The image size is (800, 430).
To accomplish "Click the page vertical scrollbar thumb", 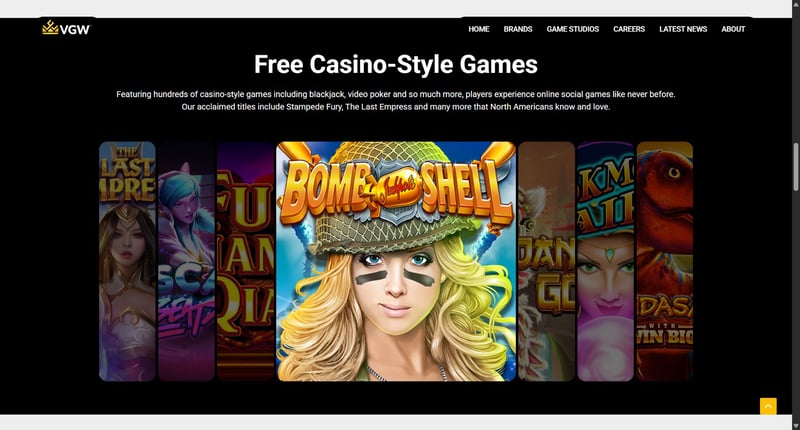I will click(795, 167).
